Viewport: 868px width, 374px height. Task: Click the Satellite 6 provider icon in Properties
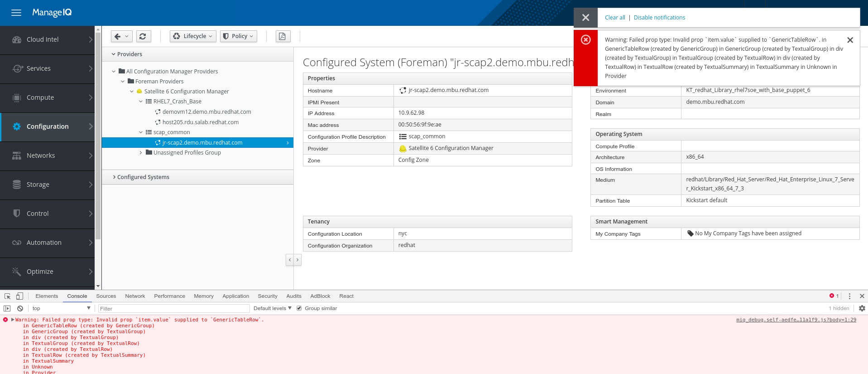click(403, 148)
